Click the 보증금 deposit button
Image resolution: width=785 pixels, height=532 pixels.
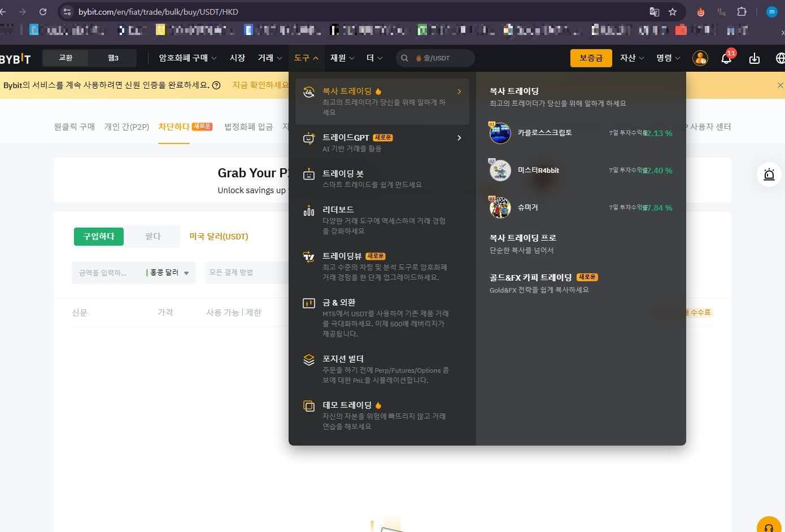[591, 58]
